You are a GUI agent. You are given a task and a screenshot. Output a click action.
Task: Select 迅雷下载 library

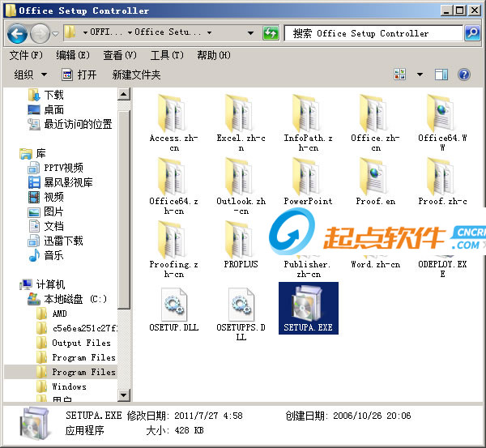pos(55,241)
